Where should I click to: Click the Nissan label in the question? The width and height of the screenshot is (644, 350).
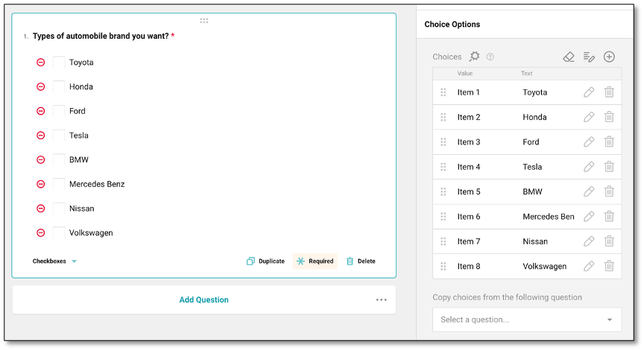point(82,209)
